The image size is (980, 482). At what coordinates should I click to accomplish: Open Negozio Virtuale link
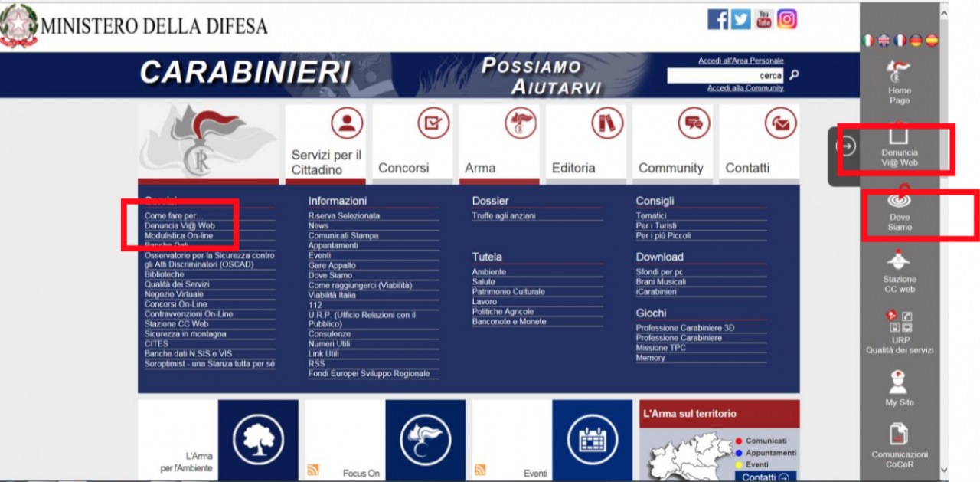click(174, 294)
